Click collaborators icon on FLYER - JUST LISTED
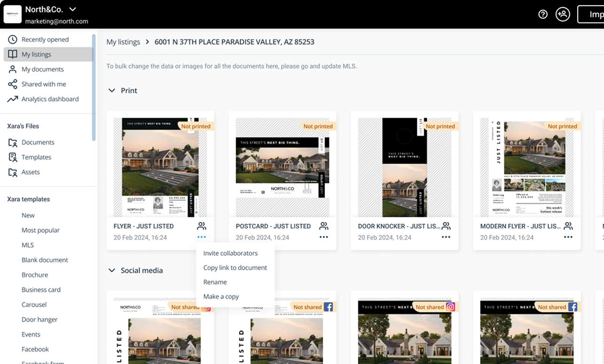604x364 pixels. click(202, 226)
